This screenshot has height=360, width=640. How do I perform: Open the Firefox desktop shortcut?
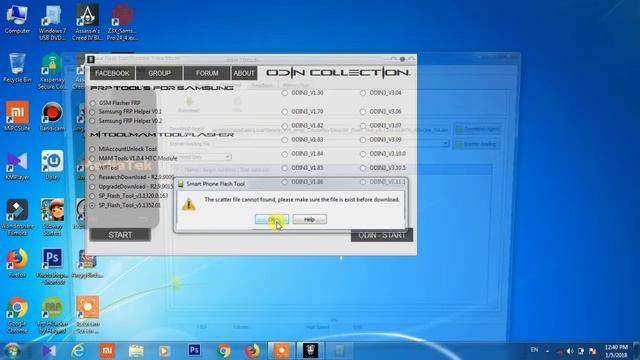point(17,263)
